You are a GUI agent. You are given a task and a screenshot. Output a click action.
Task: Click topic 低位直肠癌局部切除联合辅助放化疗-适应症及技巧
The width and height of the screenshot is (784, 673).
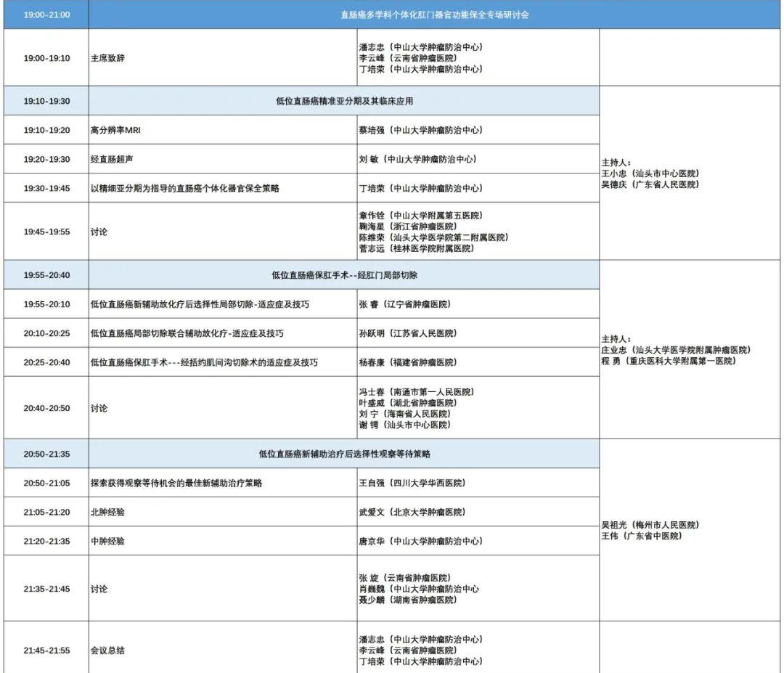(187, 333)
